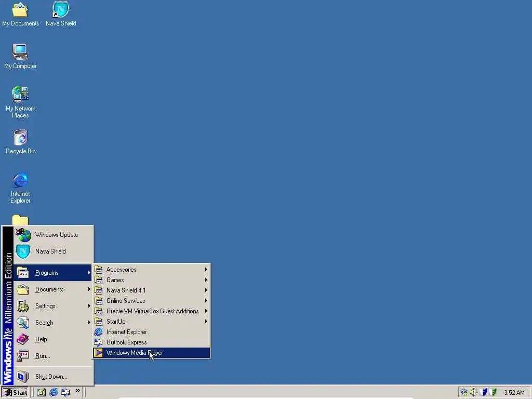The image size is (532, 399).
Task: Expand the Programs submenu entry
Action: [54, 273]
